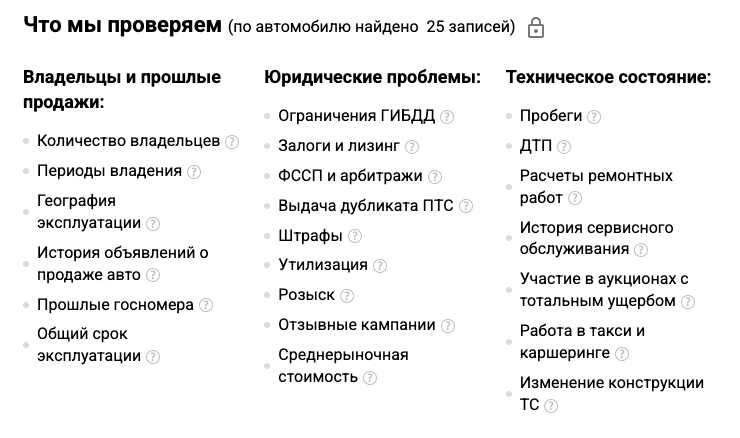Click question mark beside ДТП
The height and width of the screenshot is (438, 740).
563,147
